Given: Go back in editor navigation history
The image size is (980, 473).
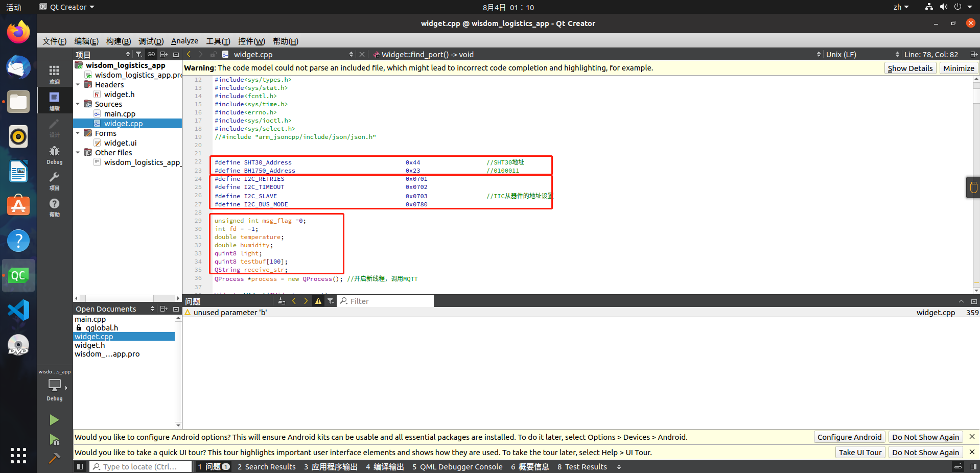Looking at the screenshot, I should (x=189, y=54).
